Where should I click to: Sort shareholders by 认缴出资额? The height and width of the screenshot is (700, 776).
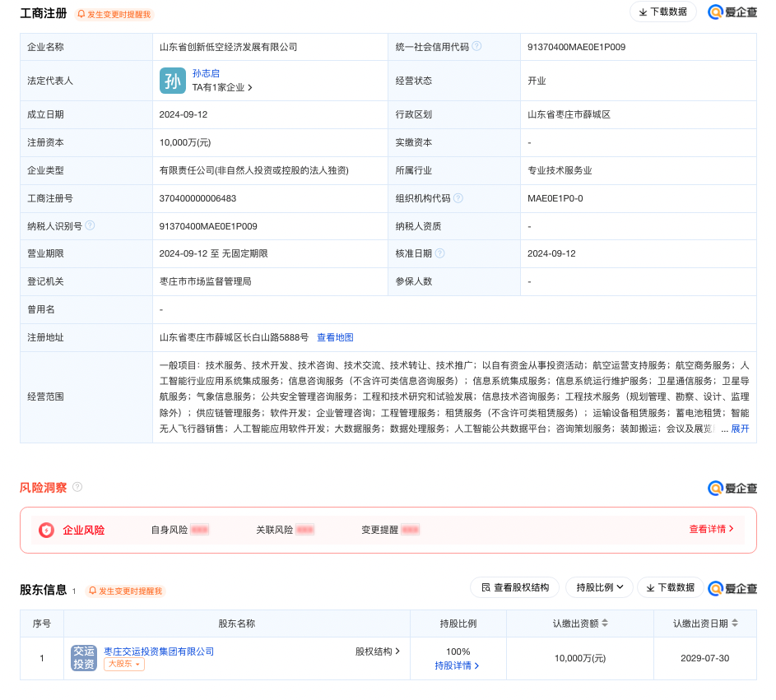pyautogui.click(x=605, y=624)
